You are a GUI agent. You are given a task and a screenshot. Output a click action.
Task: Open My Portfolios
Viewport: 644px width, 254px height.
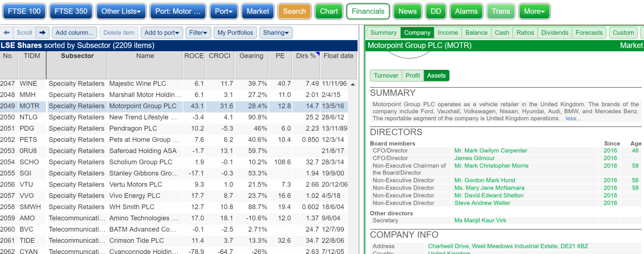[x=235, y=33]
